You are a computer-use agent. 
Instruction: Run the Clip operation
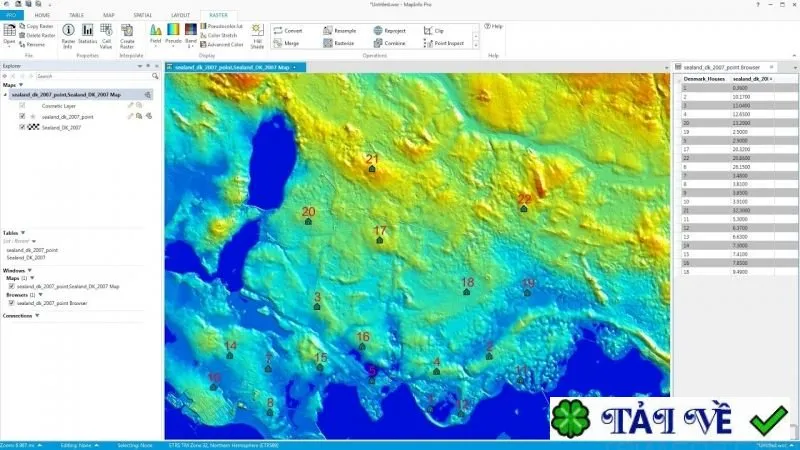[x=434, y=31]
